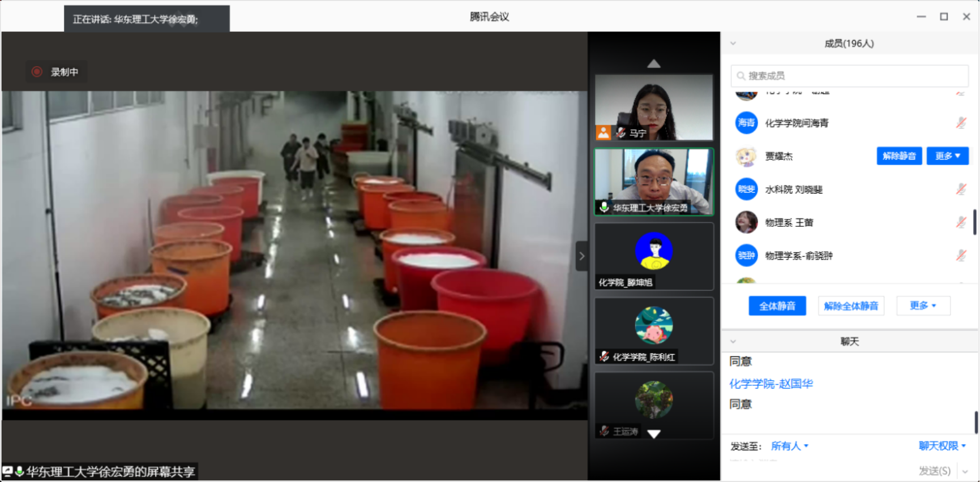Select 化学院_滕坤旭 participant tile
The height and width of the screenshot is (482, 980).
pos(654,256)
